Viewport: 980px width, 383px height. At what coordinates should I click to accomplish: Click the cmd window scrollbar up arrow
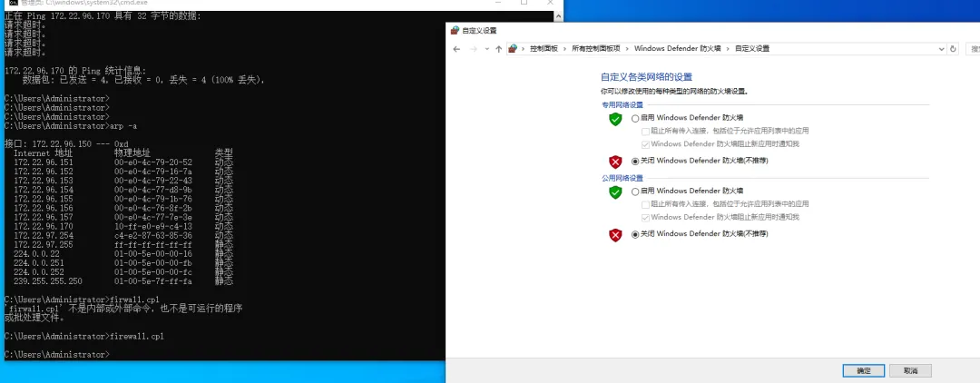tap(557, 16)
